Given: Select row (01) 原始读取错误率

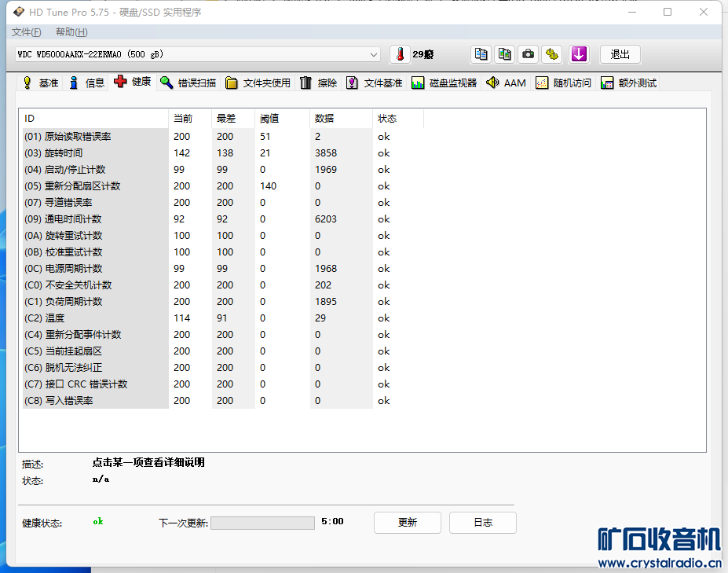Looking at the screenshot, I should (x=223, y=137).
